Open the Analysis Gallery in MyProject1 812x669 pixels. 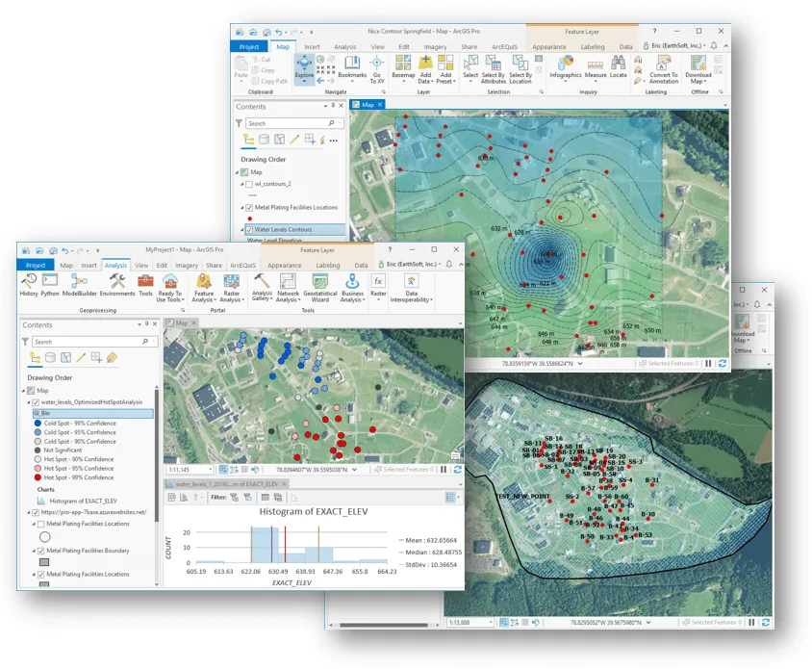click(262, 288)
